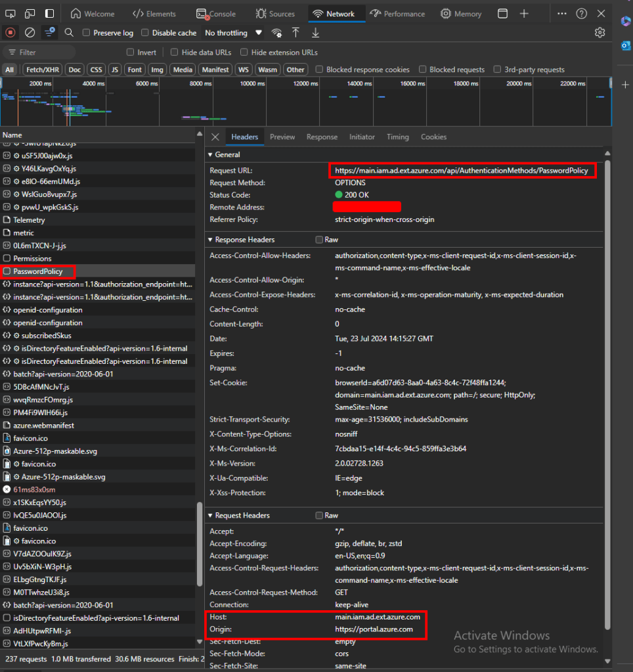
Task: Check the Disable cache checkbox
Action: [146, 33]
